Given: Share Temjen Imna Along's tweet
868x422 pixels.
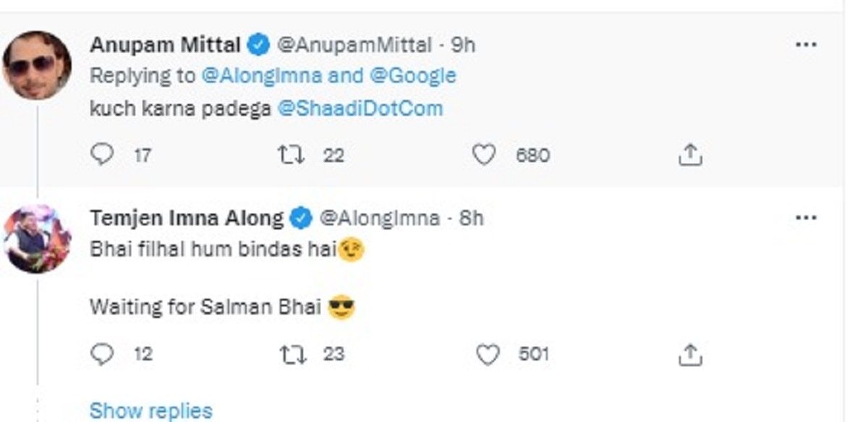Looking at the screenshot, I should pyautogui.click(x=691, y=354).
